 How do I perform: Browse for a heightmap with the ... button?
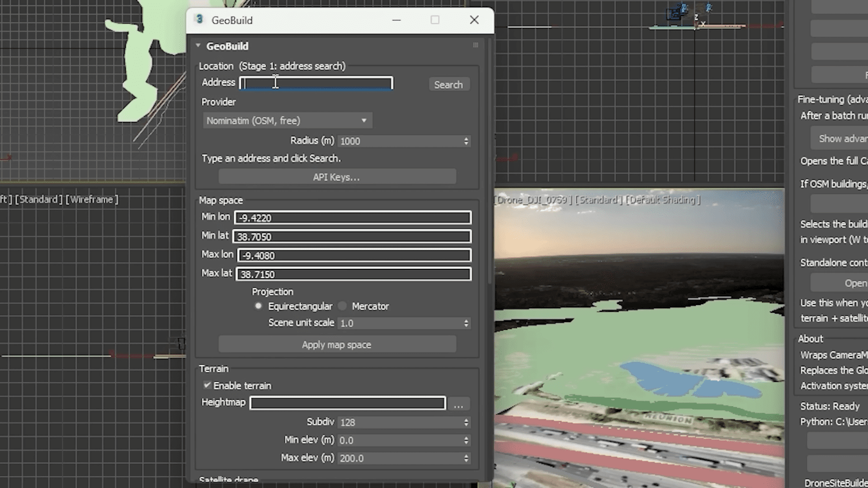point(458,404)
